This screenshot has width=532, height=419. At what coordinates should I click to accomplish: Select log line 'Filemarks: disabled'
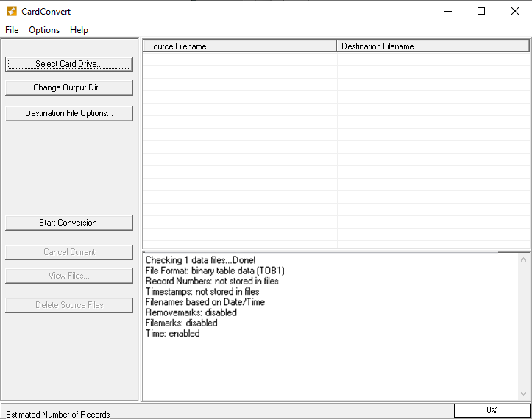coord(182,323)
